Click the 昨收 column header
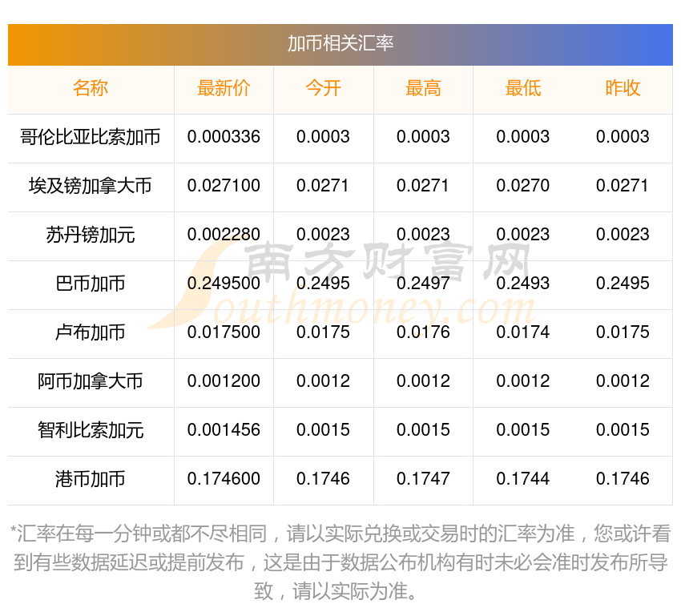This screenshot has width=681, height=616. tap(623, 88)
